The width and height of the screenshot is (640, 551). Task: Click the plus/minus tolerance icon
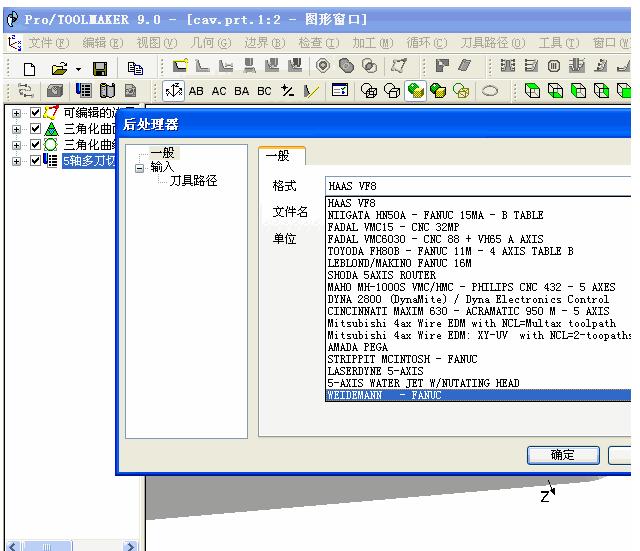tap(287, 91)
